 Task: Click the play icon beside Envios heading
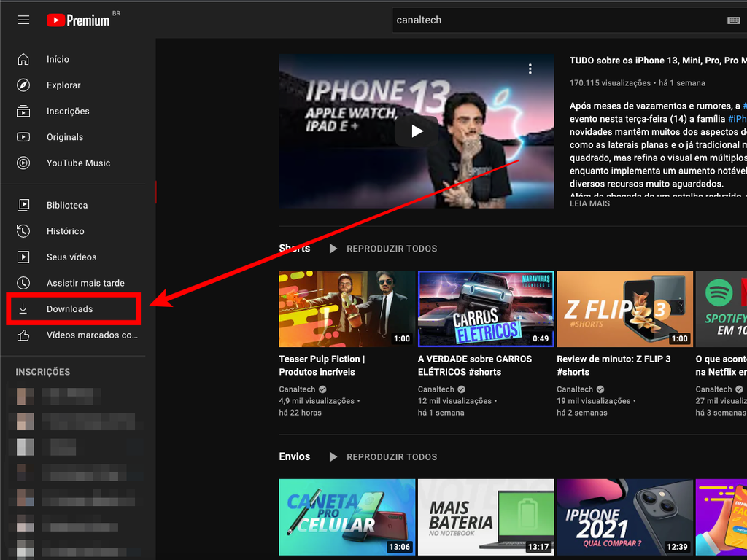coord(333,456)
